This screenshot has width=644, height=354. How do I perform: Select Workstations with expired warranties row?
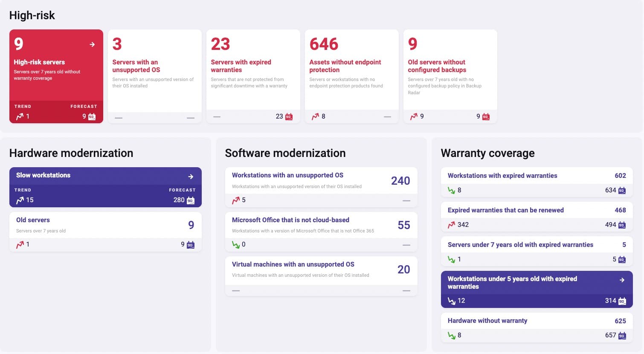point(502,176)
